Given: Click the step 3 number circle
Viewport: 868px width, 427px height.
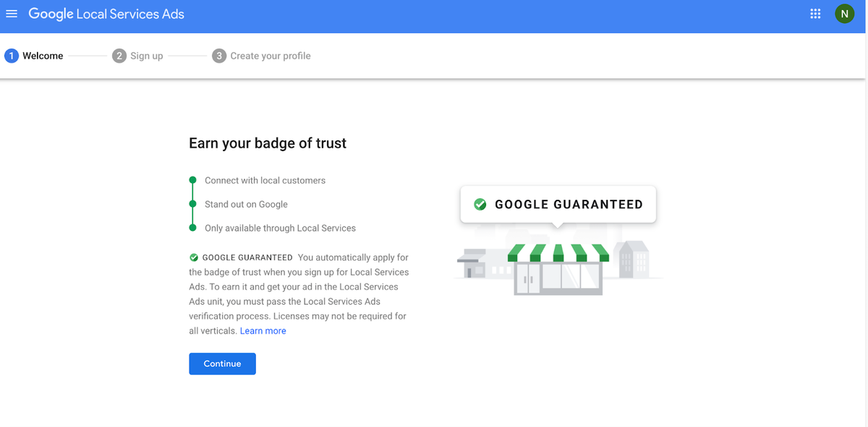Looking at the screenshot, I should click(x=219, y=56).
